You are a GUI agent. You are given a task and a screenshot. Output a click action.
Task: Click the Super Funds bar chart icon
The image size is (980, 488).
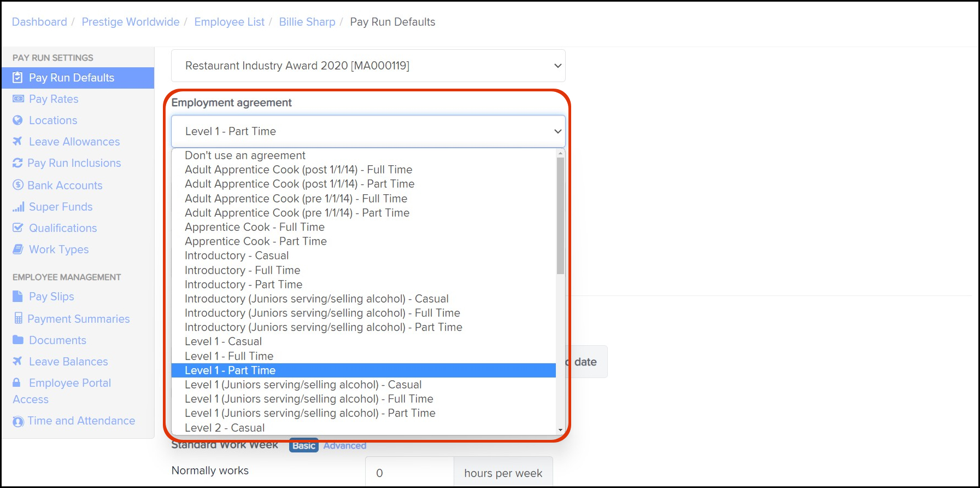pos(18,207)
